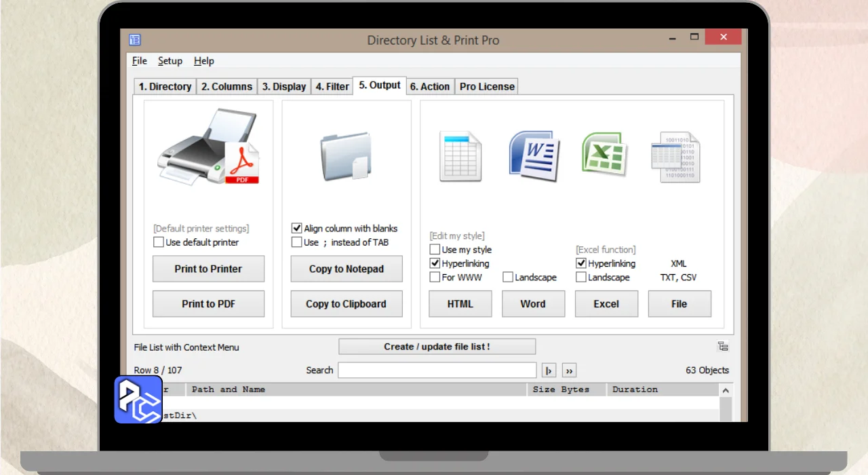Screen dimensions: 868x475
Task: Click the Size Bytes column header
Action: pos(567,389)
